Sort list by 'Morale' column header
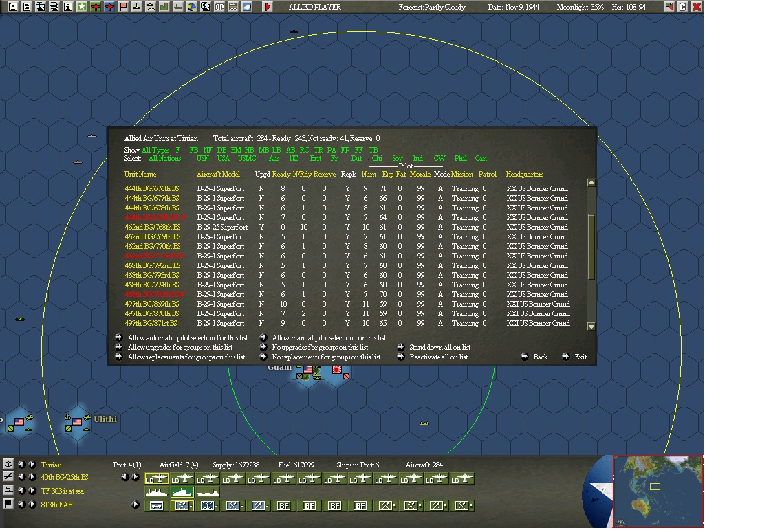 420,174
